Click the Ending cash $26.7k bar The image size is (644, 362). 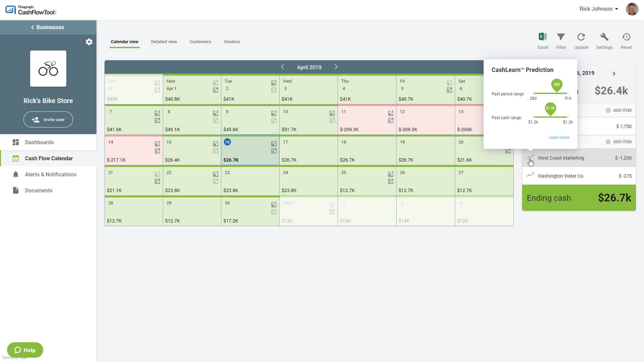(x=579, y=198)
